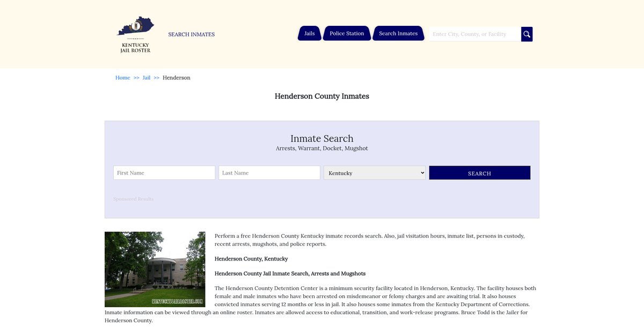
Task: Open the SEARCH INMATES header link
Action: click(x=191, y=34)
